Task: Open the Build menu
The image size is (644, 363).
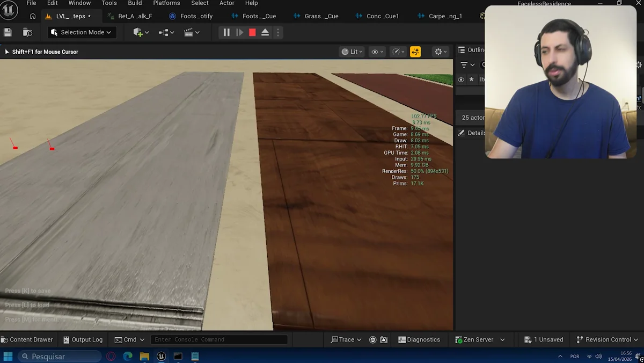Action: tap(135, 3)
